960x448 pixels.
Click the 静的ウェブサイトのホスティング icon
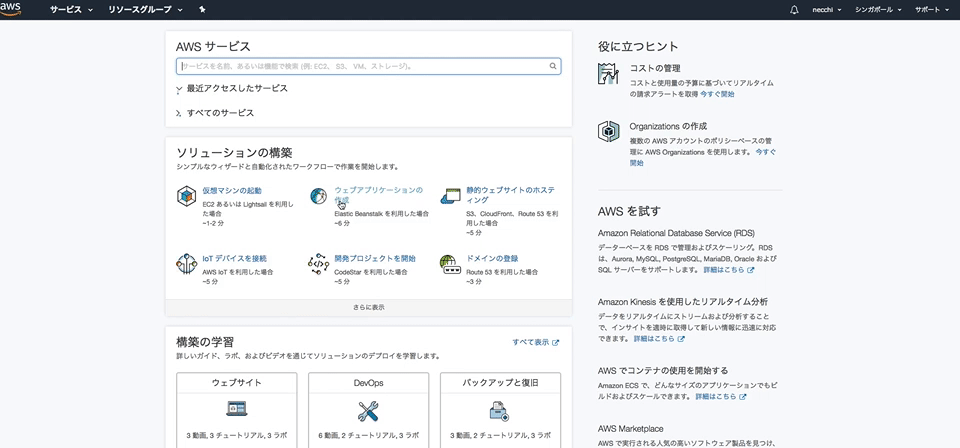pyautogui.click(x=450, y=196)
